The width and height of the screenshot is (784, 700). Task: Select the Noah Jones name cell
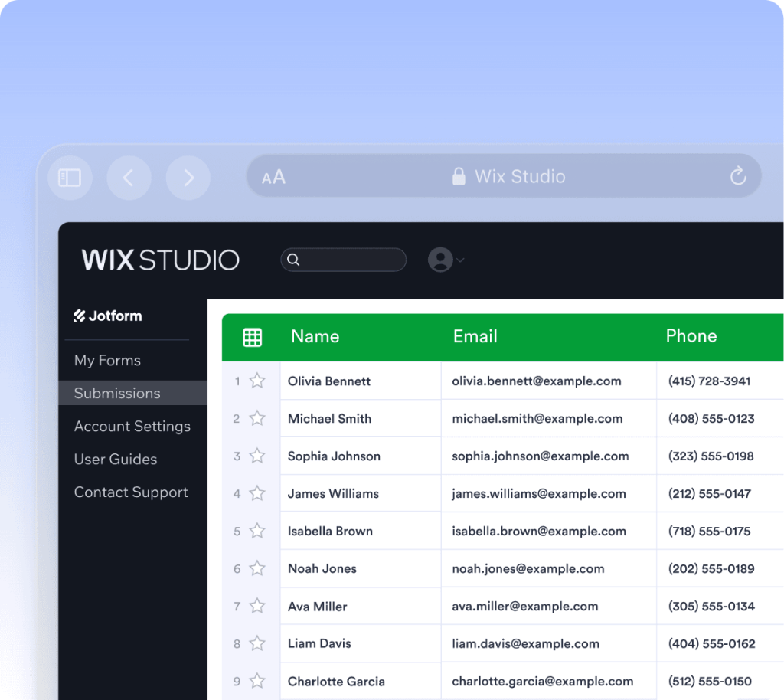tap(361, 568)
